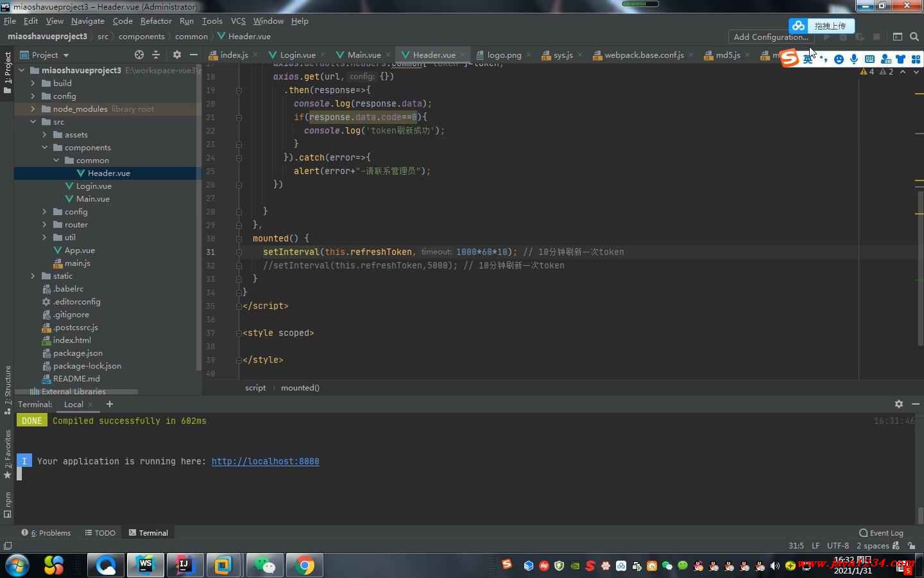Click Collapse All icon in Project panel
The width and height of the screenshot is (924, 578).
(156, 55)
